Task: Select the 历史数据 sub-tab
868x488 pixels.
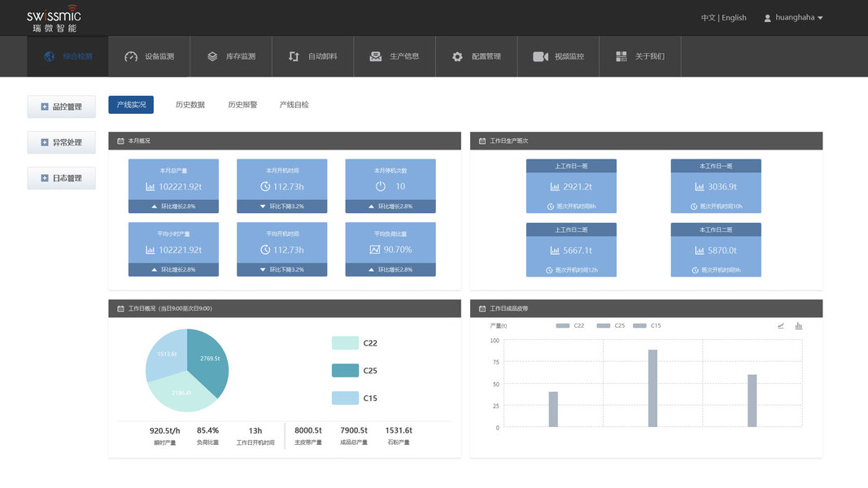Action: pyautogui.click(x=190, y=105)
